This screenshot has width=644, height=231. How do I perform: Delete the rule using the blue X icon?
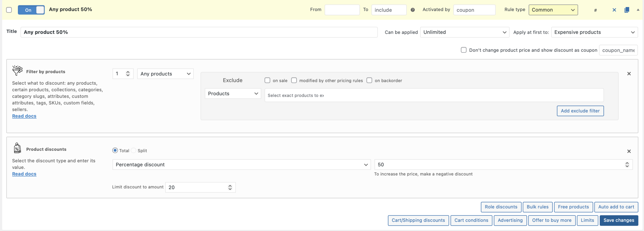click(614, 10)
